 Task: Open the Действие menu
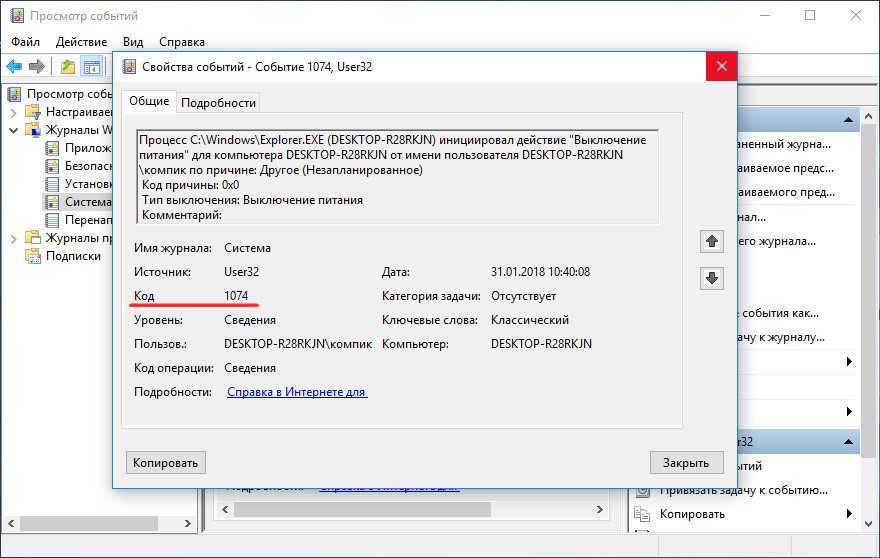coord(81,42)
